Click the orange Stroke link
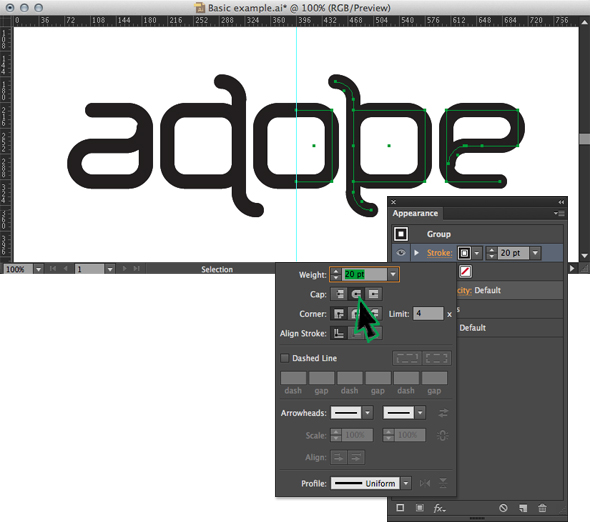This screenshot has width=590, height=522. coord(439,253)
